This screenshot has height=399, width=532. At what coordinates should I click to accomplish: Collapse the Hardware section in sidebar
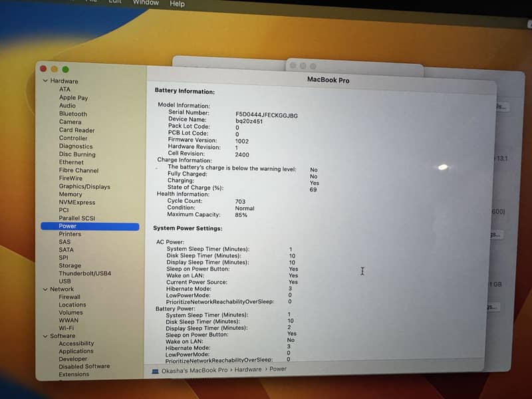click(45, 81)
